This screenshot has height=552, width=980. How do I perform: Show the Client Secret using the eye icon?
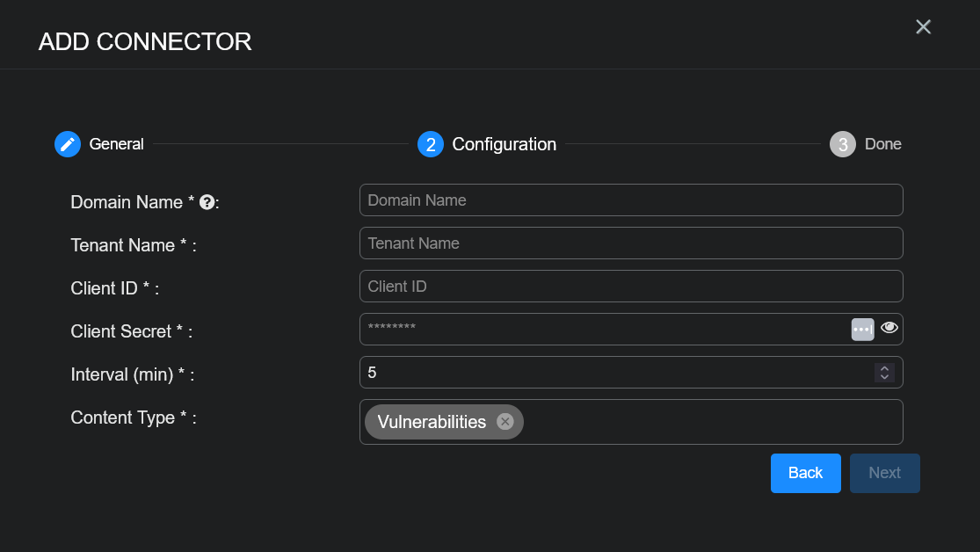tap(889, 328)
